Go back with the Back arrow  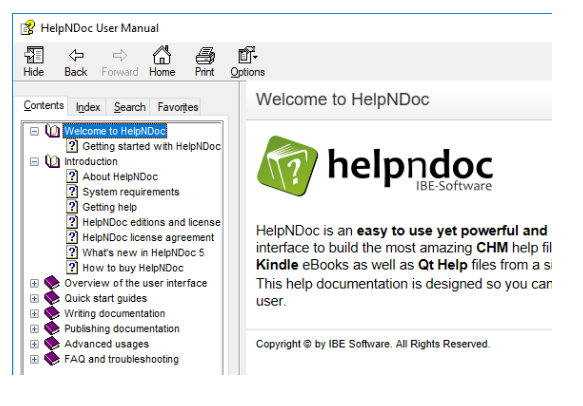(x=76, y=55)
